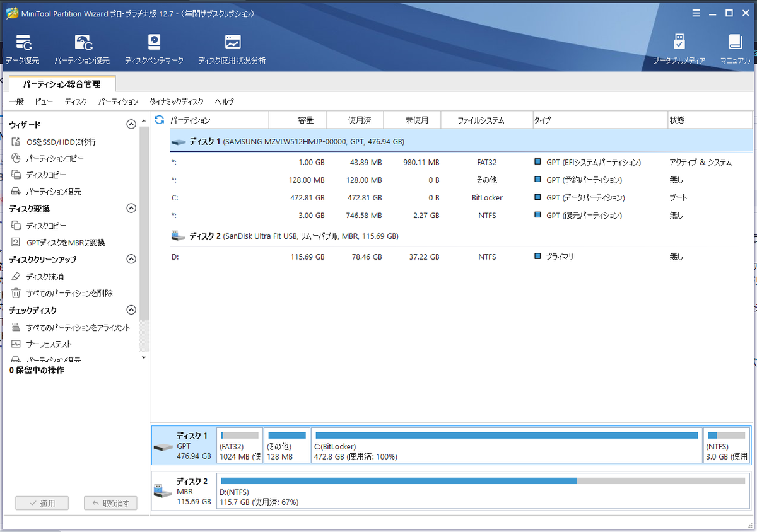The height and width of the screenshot is (532, 757).
Task: Collapse the チェックディスク section
Action: point(131,310)
